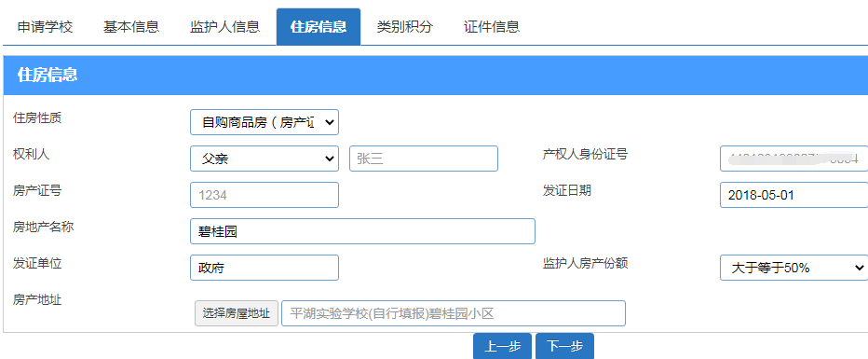This screenshot has height=359, width=868.
Task: Click the 房地产名称 field containing 碧桂园
Action: click(362, 231)
